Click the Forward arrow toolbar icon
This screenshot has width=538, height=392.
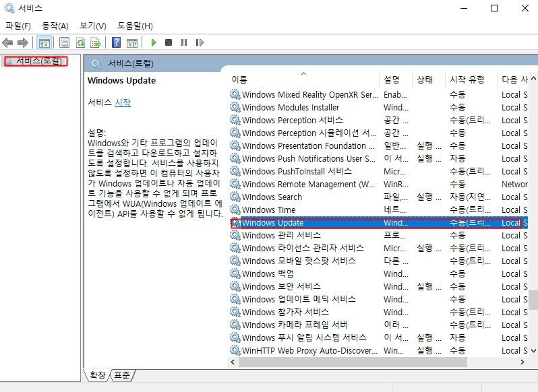click(23, 43)
